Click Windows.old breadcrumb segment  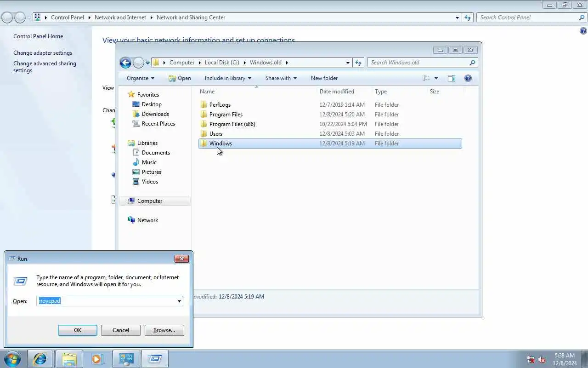pyautogui.click(x=266, y=63)
